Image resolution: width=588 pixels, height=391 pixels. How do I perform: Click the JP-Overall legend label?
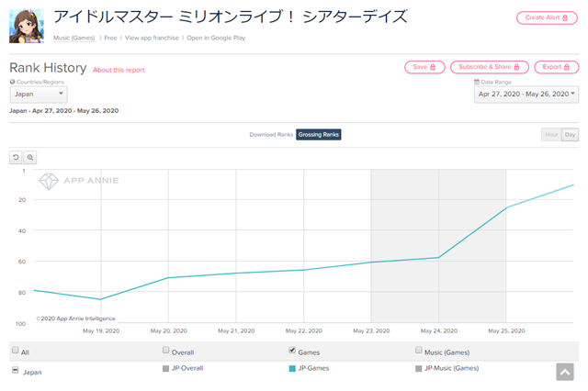pyautogui.click(x=187, y=369)
